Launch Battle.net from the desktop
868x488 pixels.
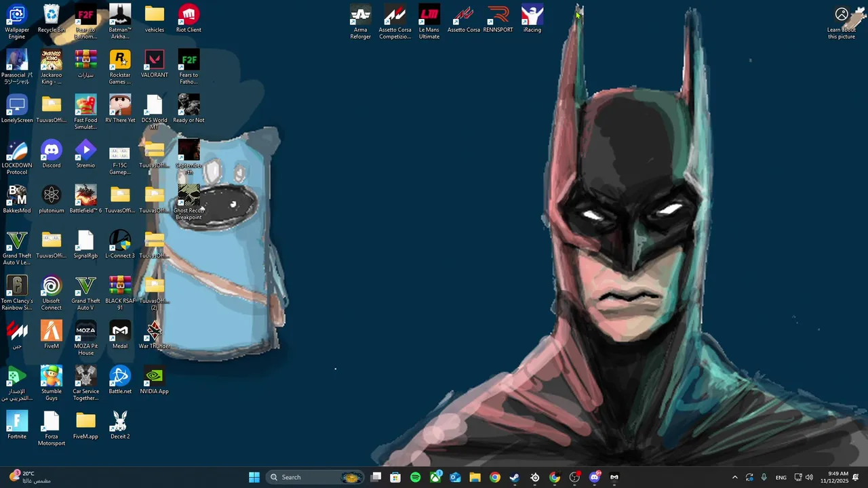120,380
